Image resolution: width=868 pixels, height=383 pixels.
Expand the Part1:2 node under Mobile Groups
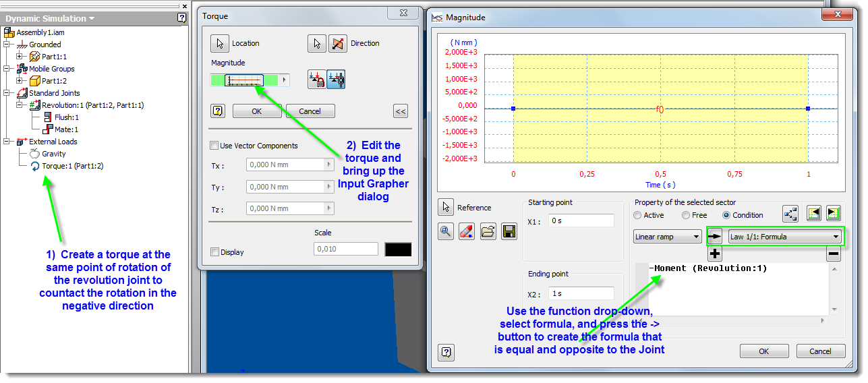pyautogui.click(x=20, y=81)
